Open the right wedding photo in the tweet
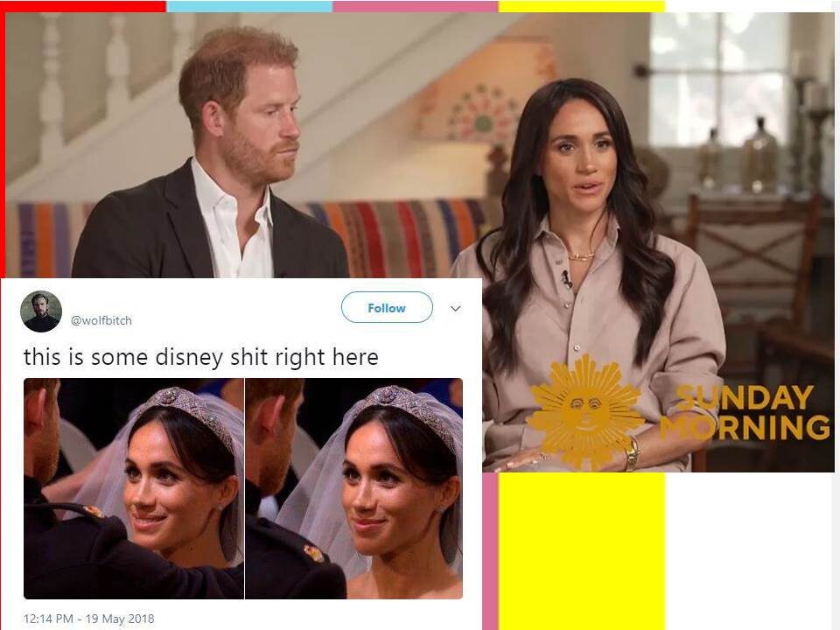This screenshot has width=840, height=630. 354,488
